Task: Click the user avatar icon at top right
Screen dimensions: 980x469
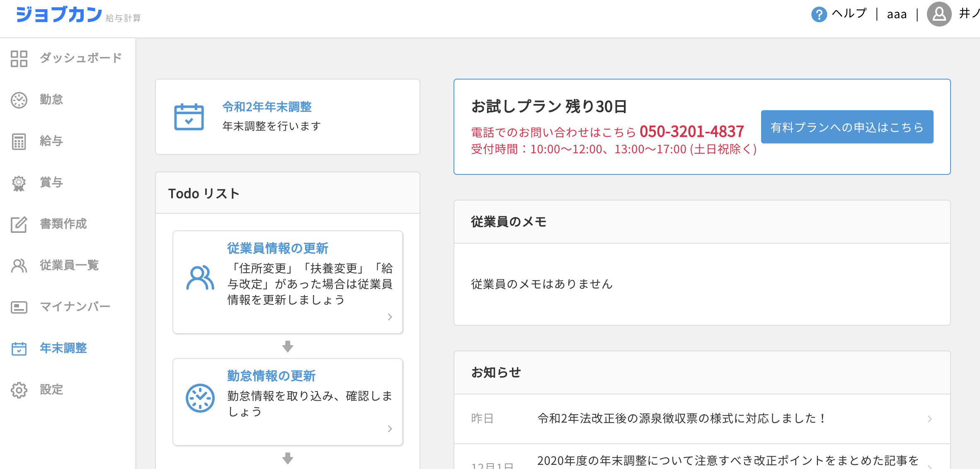Action: (939, 15)
